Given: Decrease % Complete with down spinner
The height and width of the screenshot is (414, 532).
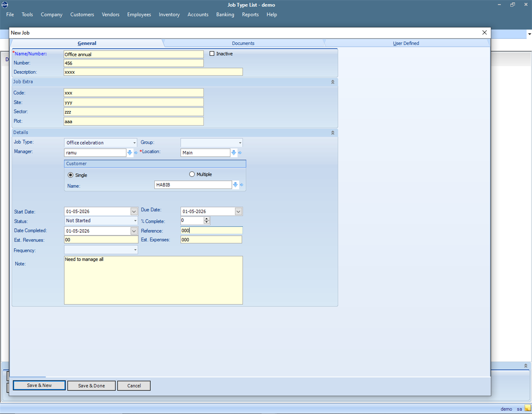Looking at the screenshot, I should [207, 222].
